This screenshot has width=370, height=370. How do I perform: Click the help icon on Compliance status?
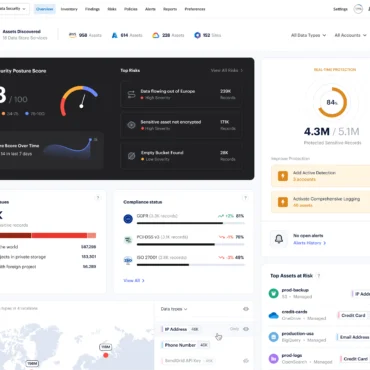pos(245,198)
